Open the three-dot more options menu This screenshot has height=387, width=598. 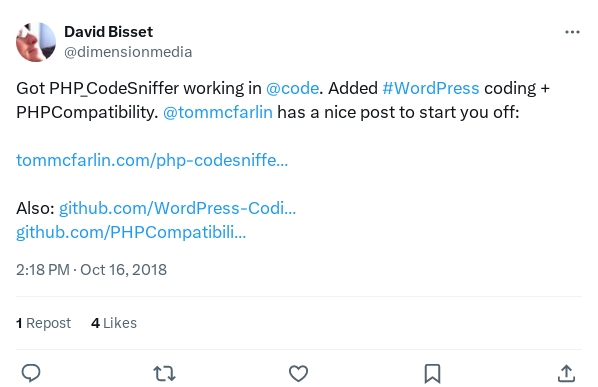point(572,32)
